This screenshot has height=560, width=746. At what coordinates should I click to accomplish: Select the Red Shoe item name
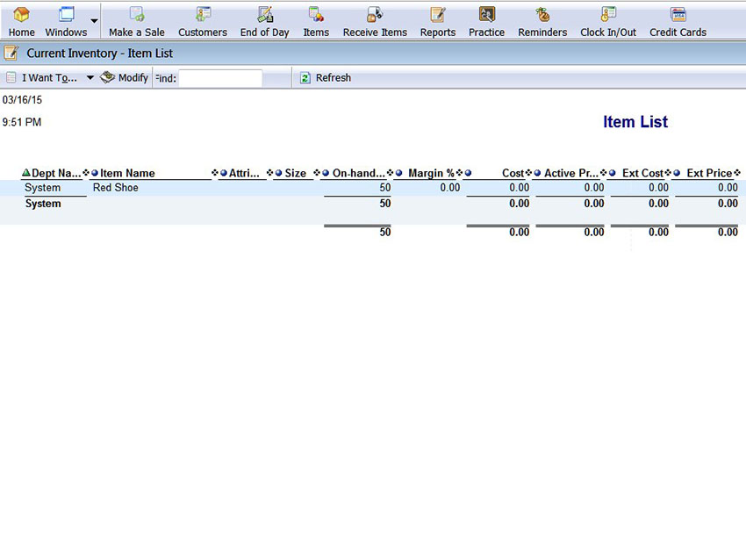point(116,188)
